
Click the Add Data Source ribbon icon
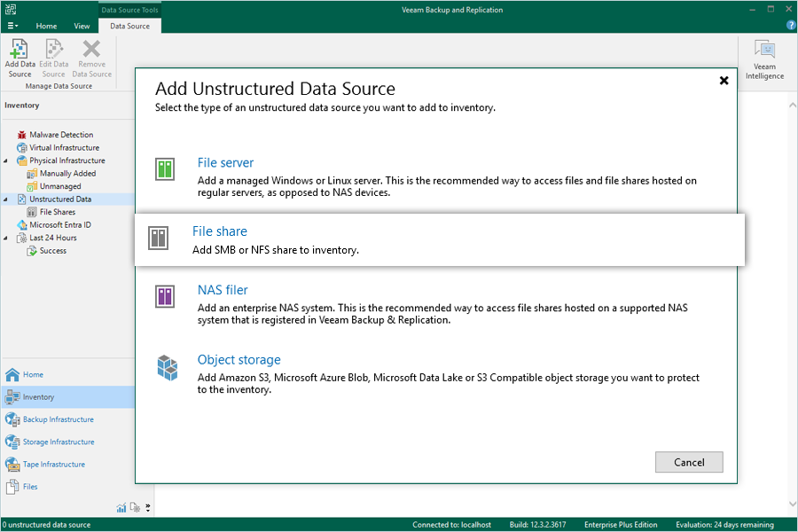pyautogui.click(x=19, y=49)
